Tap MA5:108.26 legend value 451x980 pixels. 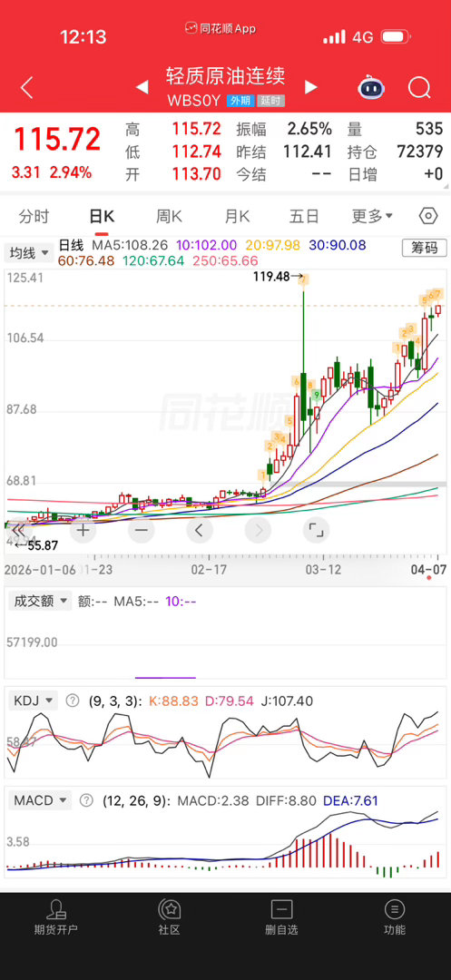130,246
